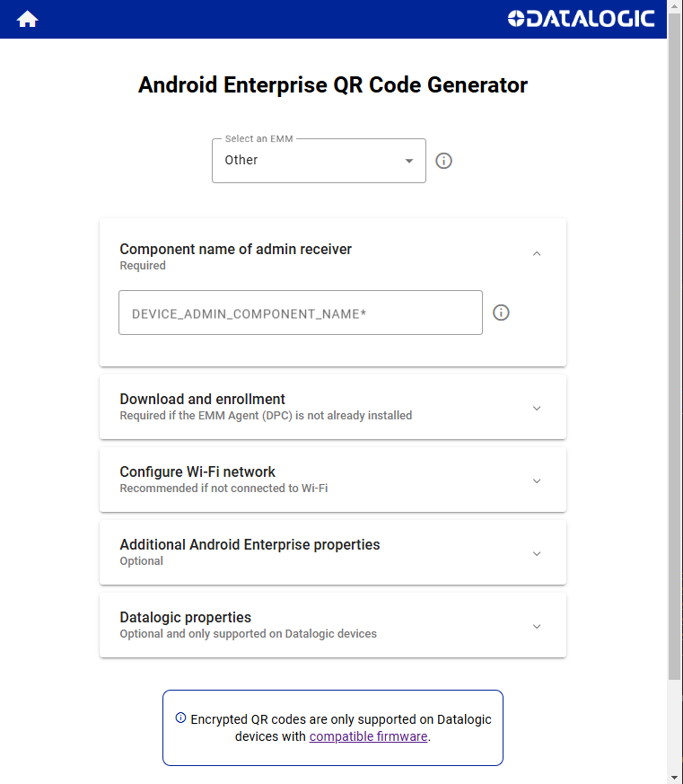Expand Additional Android Enterprise properties chevron
Viewport: 683px width, 784px height.
[x=537, y=553]
